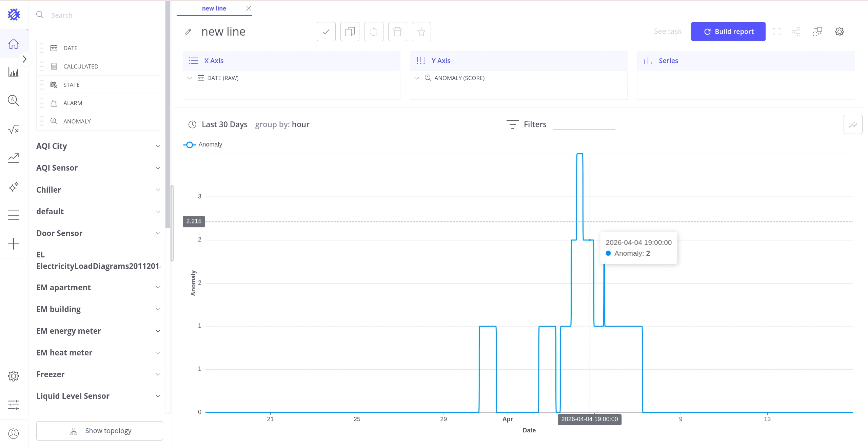This screenshot has height=448, width=868.
Task: Click the See task link
Action: point(668,32)
